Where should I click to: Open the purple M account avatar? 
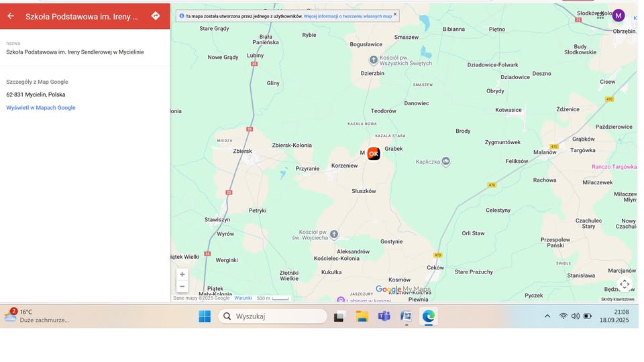618,15
